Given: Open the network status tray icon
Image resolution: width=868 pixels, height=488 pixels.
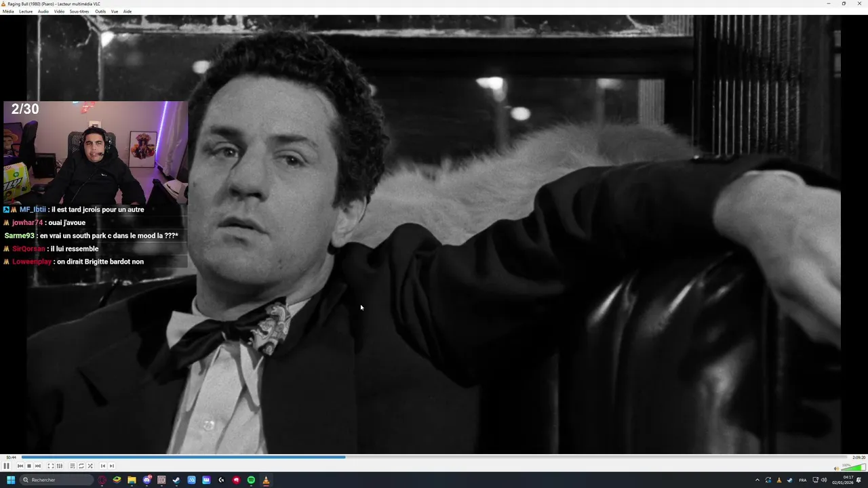Looking at the screenshot, I should click(x=814, y=480).
